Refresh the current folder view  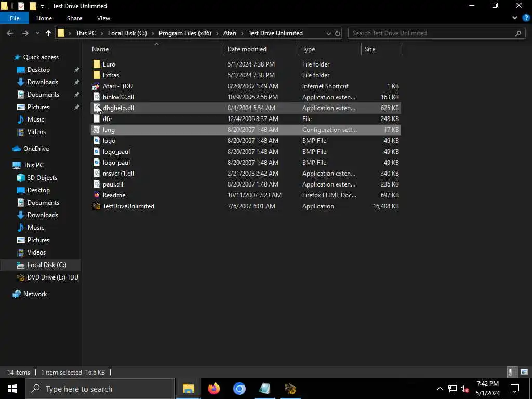pos(338,33)
